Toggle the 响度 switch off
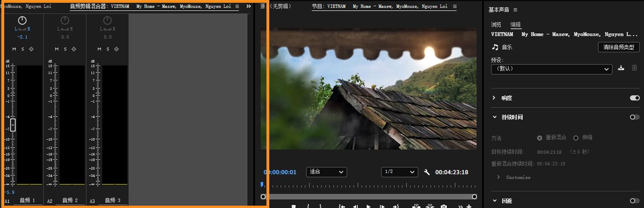The width and height of the screenshot is (644, 208). tap(635, 98)
